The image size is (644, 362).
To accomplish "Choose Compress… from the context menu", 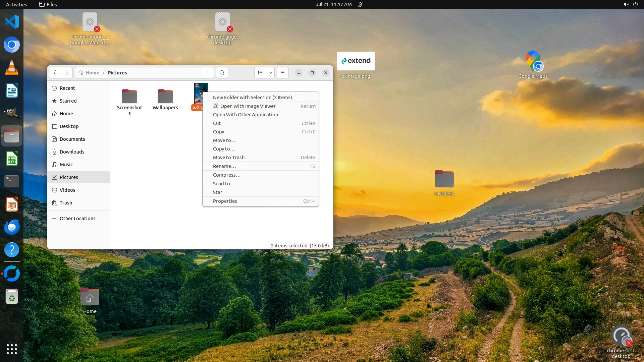I will pyautogui.click(x=227, y=175).
